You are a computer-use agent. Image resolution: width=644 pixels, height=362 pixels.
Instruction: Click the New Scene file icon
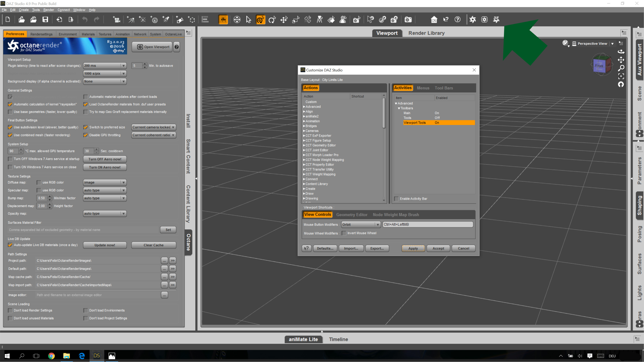tap(8, 20)
